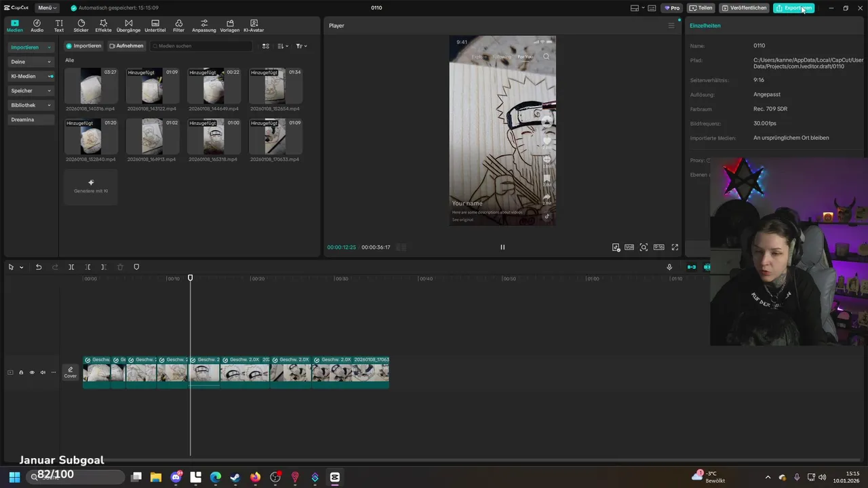The image size is (868, 488).
Task: Change the player aspect ratio
Action: (658, 247)
